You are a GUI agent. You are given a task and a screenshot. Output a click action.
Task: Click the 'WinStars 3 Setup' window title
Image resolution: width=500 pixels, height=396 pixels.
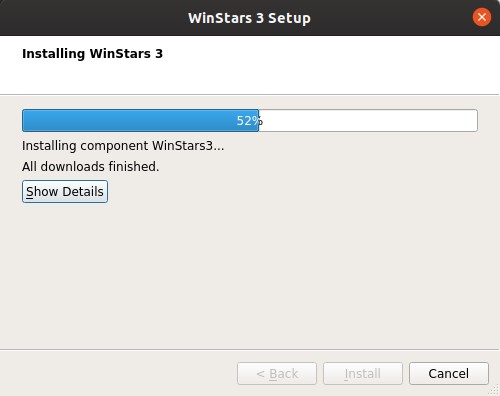click(x=249, y=18)
